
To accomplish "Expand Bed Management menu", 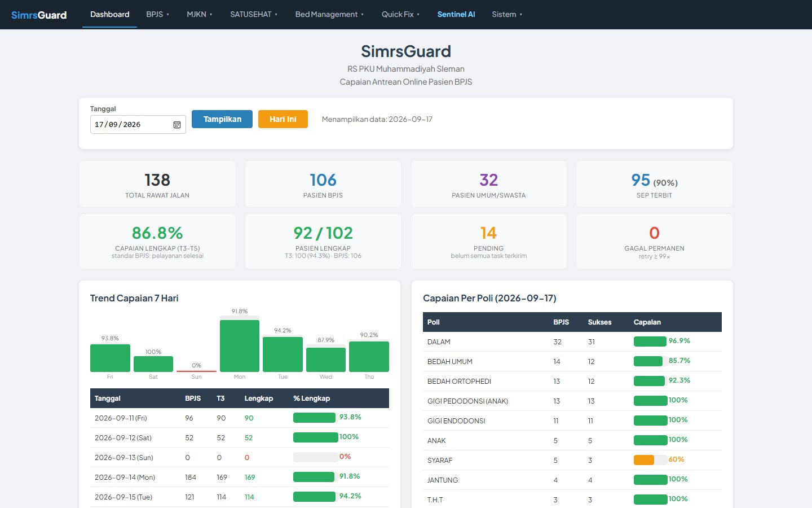I will pos(329,14).
